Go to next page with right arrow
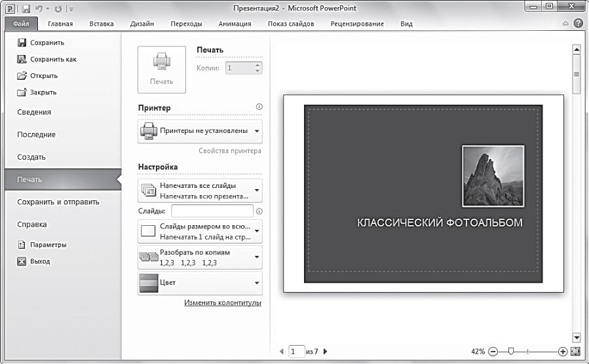Screen dimensions: 589x364 coord(326,352)
